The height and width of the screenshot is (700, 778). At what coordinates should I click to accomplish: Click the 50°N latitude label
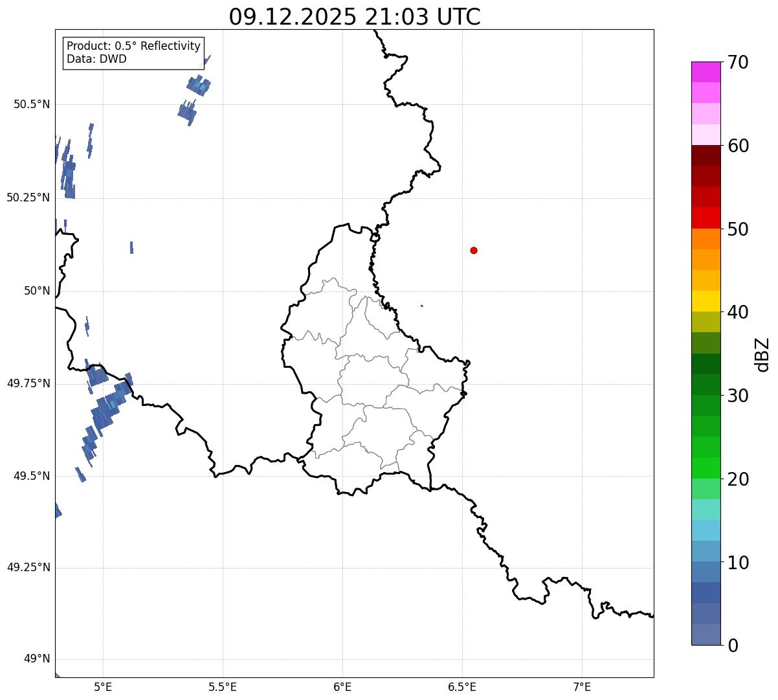tap(37, 291)
